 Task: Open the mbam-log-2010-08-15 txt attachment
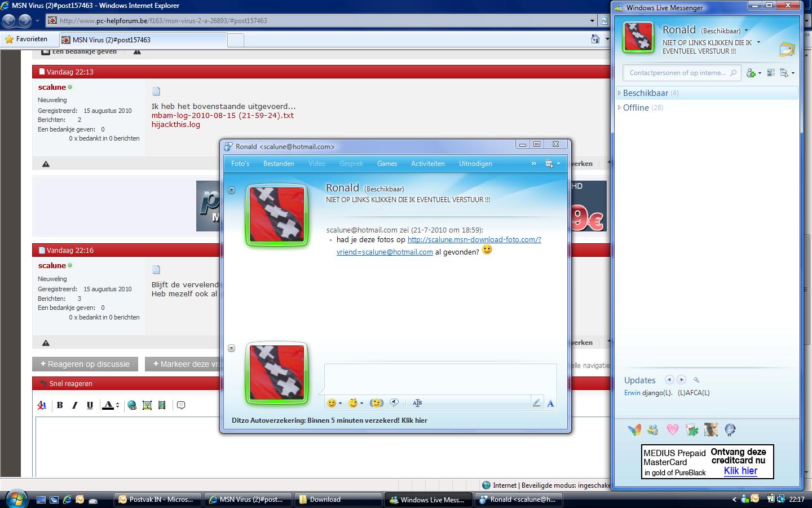coord(223,115)
